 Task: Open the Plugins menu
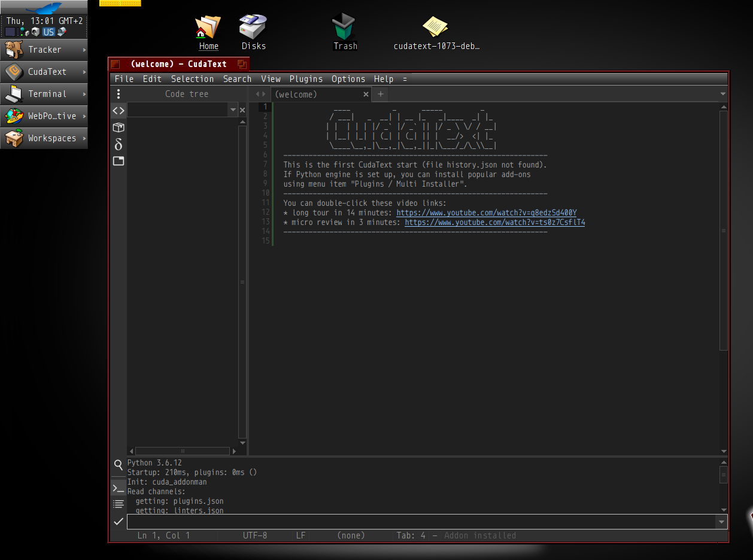coord(306,79)
